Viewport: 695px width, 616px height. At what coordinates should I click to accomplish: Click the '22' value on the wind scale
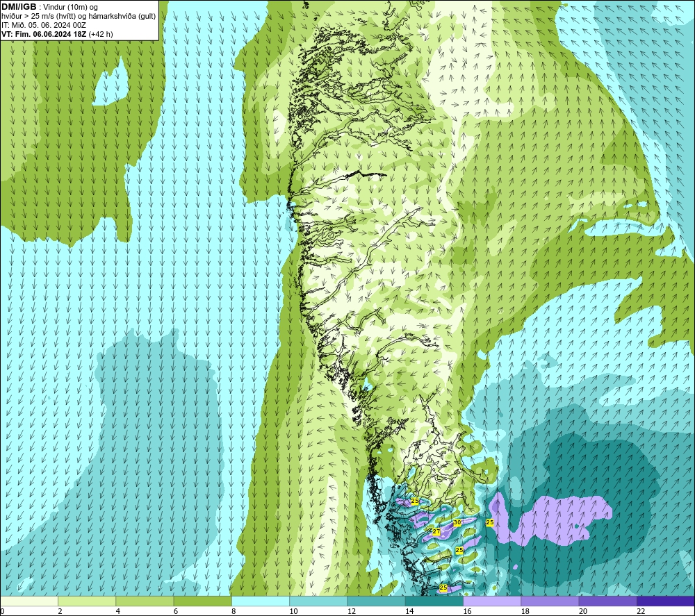(x=641, y=611)
